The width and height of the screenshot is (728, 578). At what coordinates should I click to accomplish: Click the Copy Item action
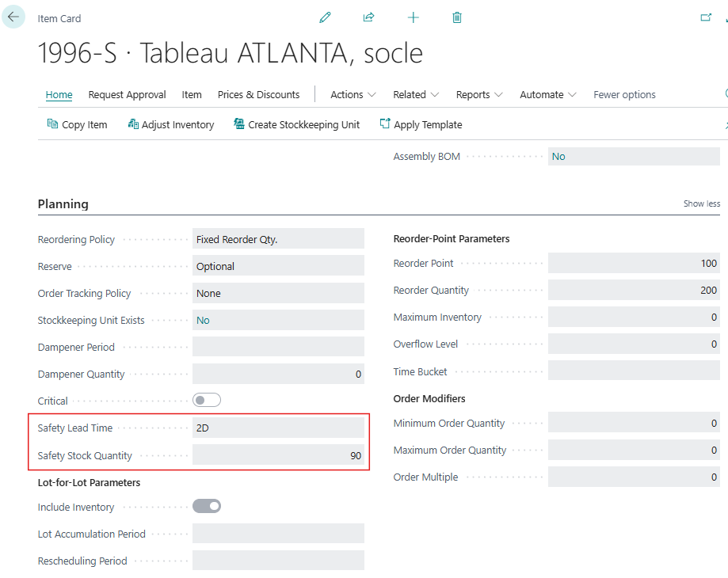click(x=77, y=125)
